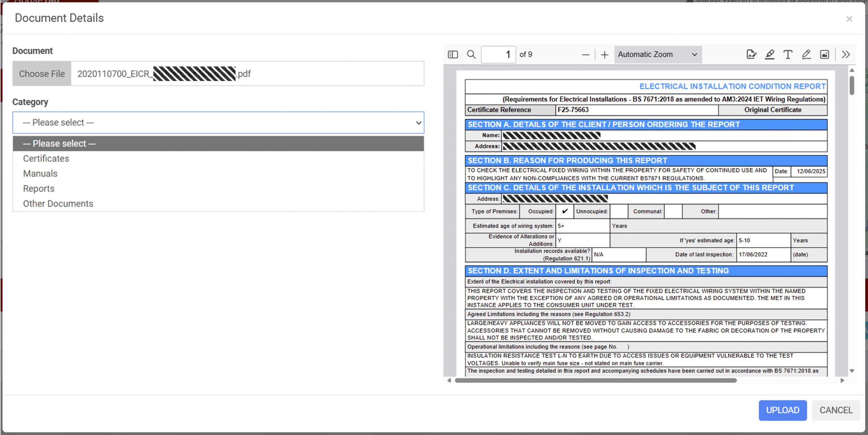Viewport: 868px width, 435px height.
Task: Choose the add image tool
Action: pyautogui.click(x=824, y=55)
